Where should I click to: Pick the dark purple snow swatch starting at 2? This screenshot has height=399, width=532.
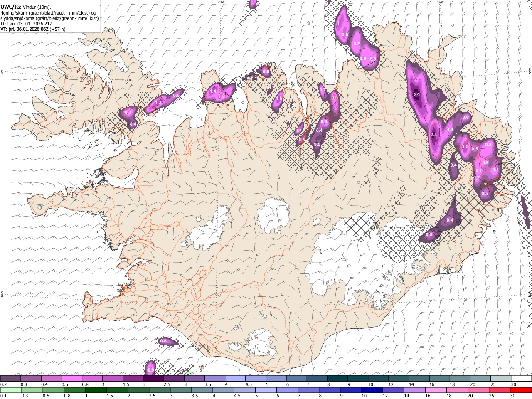(x=153, y=379)
